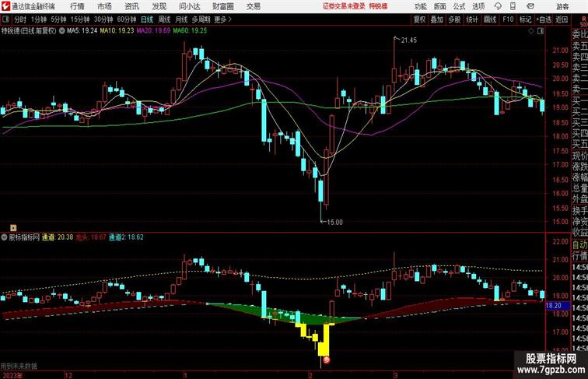Switch to 1分钟 period tab
Viewport: 588px width, 379px height.
(x=39, y=19)
